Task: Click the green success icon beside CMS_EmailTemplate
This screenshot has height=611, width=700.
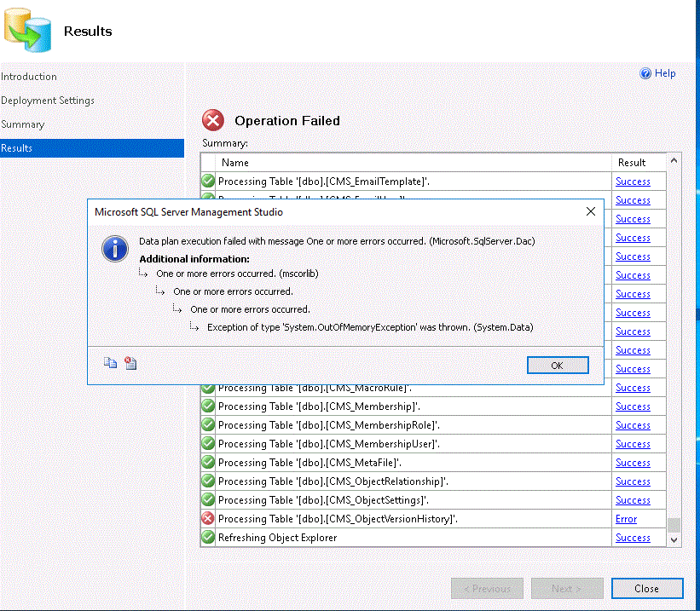Action: [x=207, y=181]
